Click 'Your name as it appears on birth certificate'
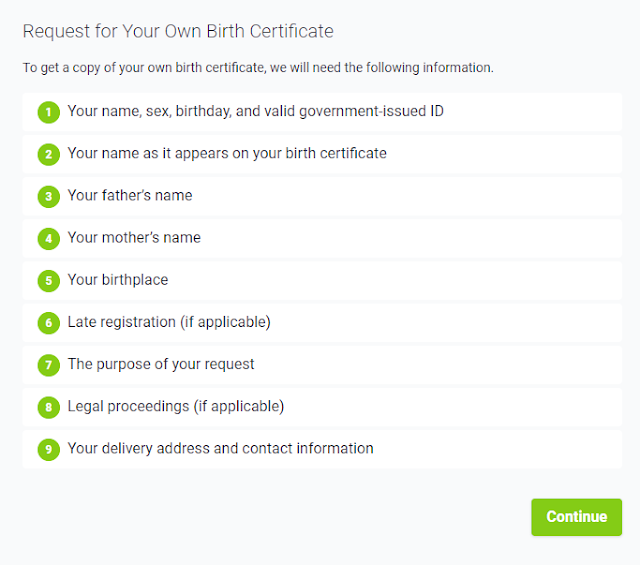 (x=227, y=153)
